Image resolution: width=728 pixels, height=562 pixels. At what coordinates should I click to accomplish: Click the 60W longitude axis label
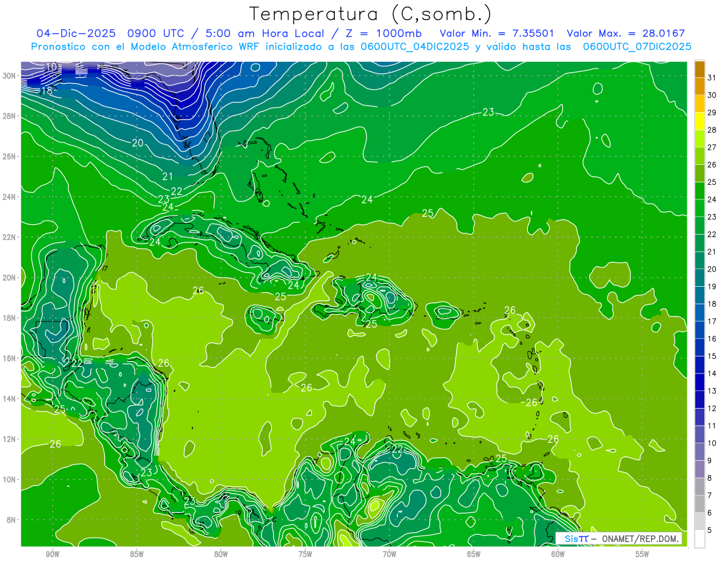(558, 555)
